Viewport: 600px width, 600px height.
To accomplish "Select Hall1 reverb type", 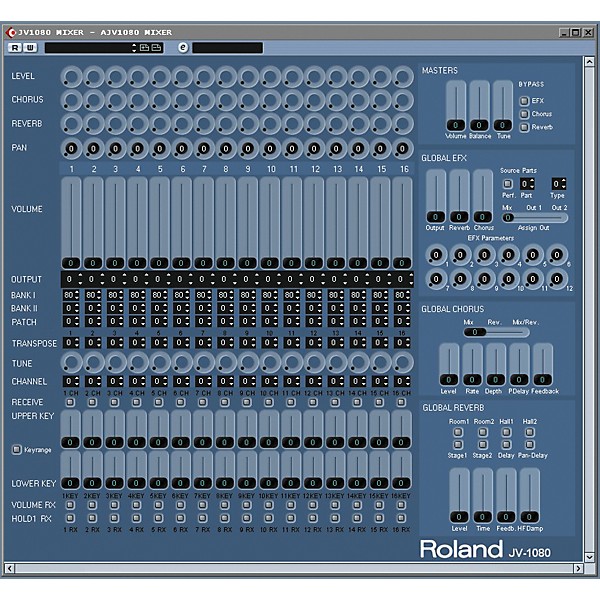I will [x=506, y=432].
